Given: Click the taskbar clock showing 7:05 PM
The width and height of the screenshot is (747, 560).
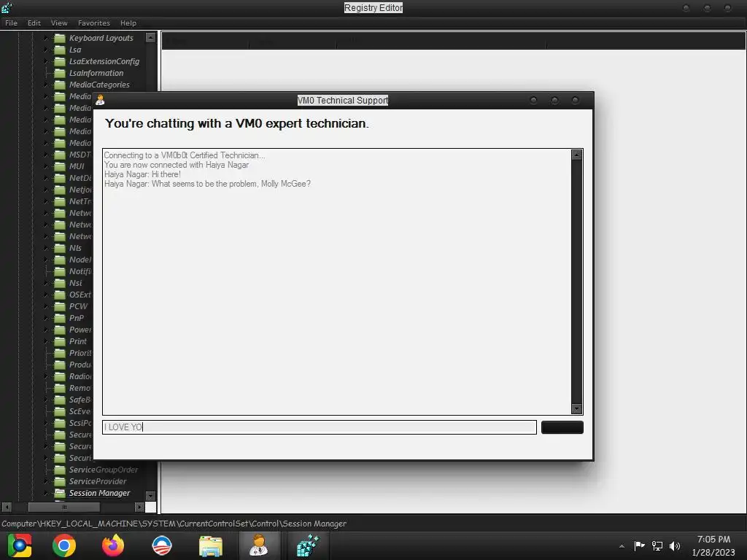Looking at the screenshot, I should [713, 545].
